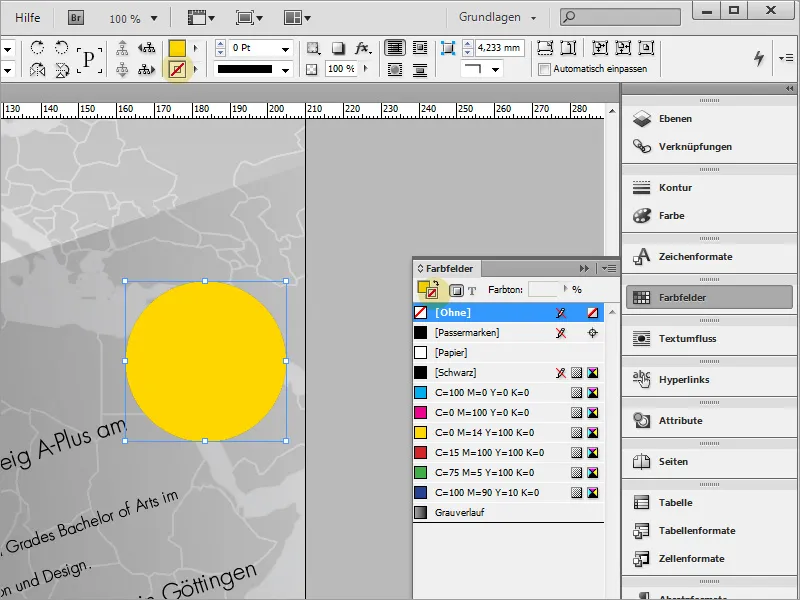Image resolution: width=800 pixels, height=600 pixels.
Task: Select the [Ohne] swatch row
Action: (508, 312)
